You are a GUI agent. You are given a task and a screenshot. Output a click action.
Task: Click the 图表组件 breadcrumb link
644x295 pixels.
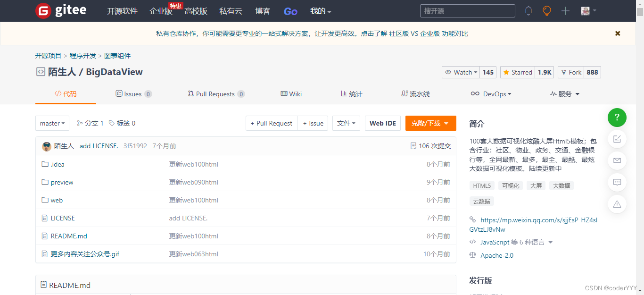tap(117, 56)
